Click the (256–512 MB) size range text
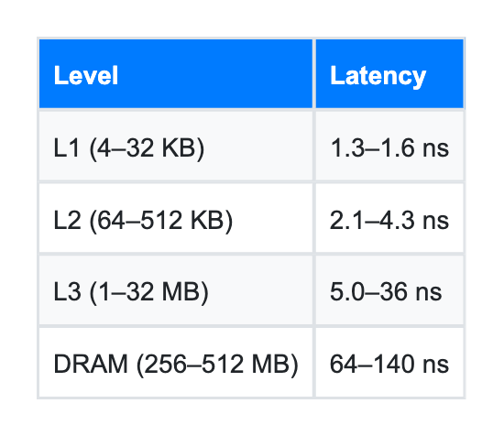 tap(217, 365)
